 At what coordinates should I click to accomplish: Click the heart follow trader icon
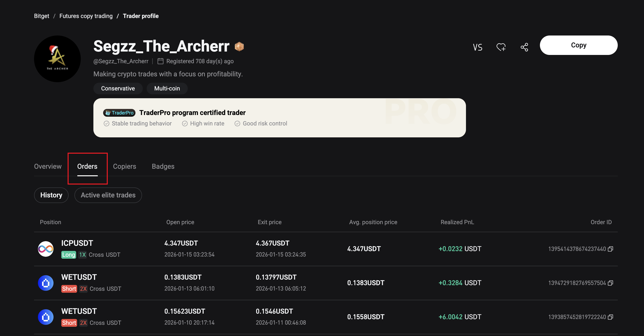501,47
